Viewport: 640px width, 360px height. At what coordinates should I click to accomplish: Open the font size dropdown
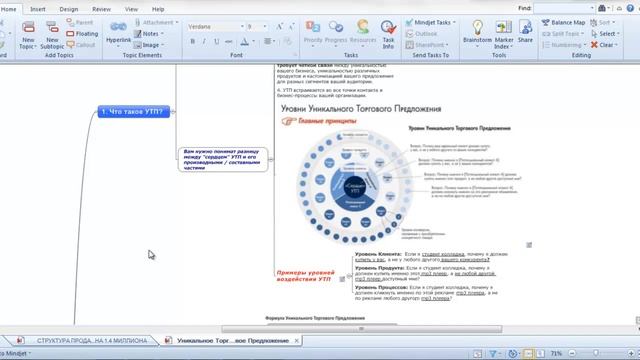click(265, 27)
